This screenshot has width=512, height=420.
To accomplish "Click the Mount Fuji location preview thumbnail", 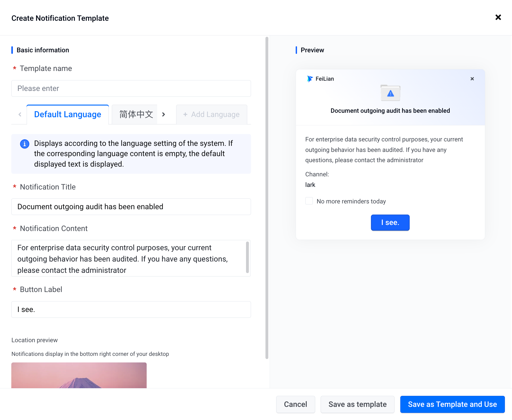I will tap(79, 375).
